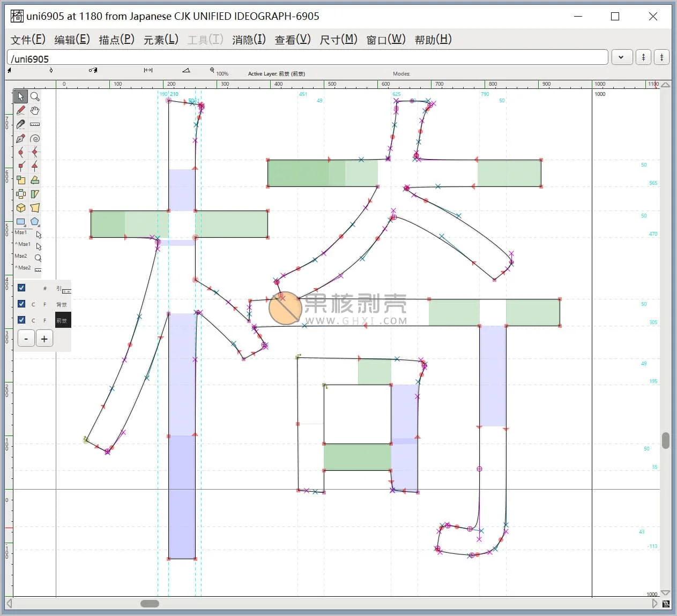
Task: Select the Corner point tool
Action: click(20, 166)
